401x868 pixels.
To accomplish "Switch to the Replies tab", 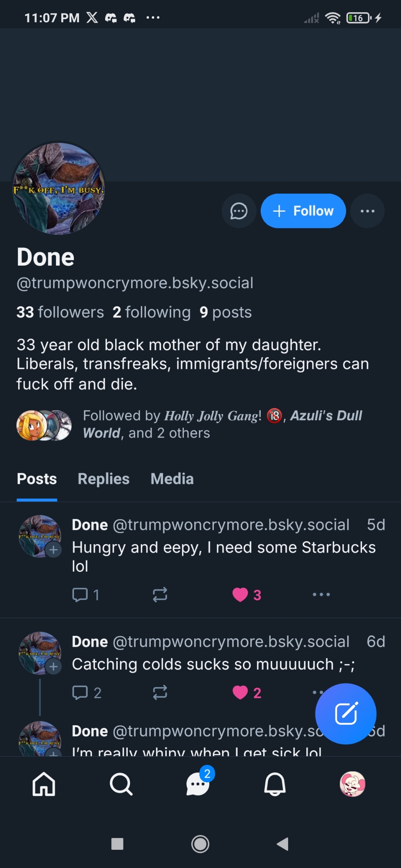I will click(103, 479).
